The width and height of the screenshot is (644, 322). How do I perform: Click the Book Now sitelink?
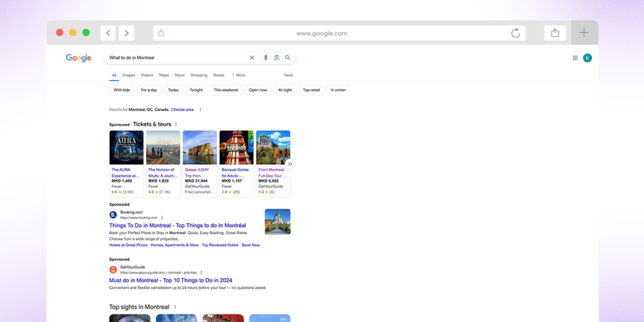coord(250,245)
